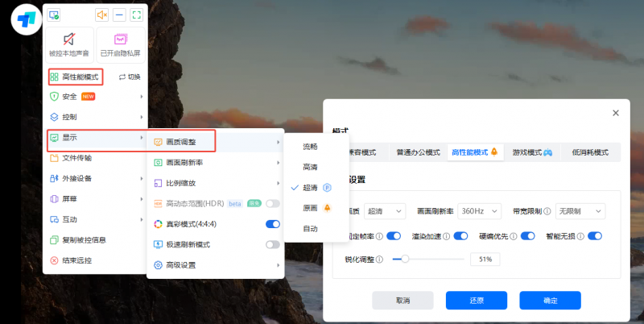Open the 外接设备 menu item

(95, 178)
